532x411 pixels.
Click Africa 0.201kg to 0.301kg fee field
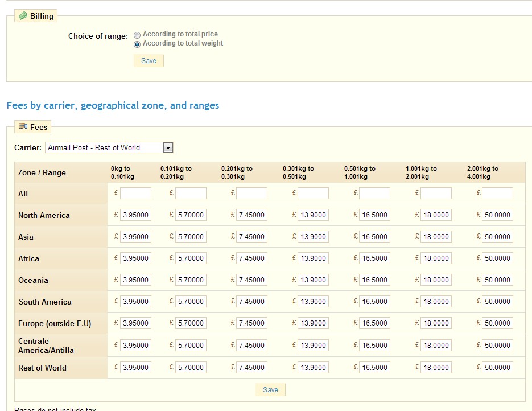251,258
